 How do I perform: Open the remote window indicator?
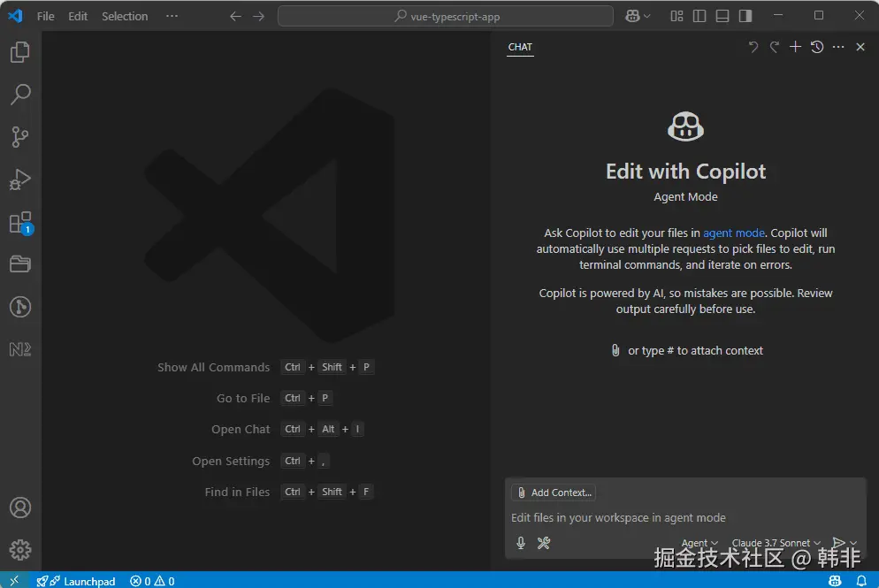[x=14, y=581]
